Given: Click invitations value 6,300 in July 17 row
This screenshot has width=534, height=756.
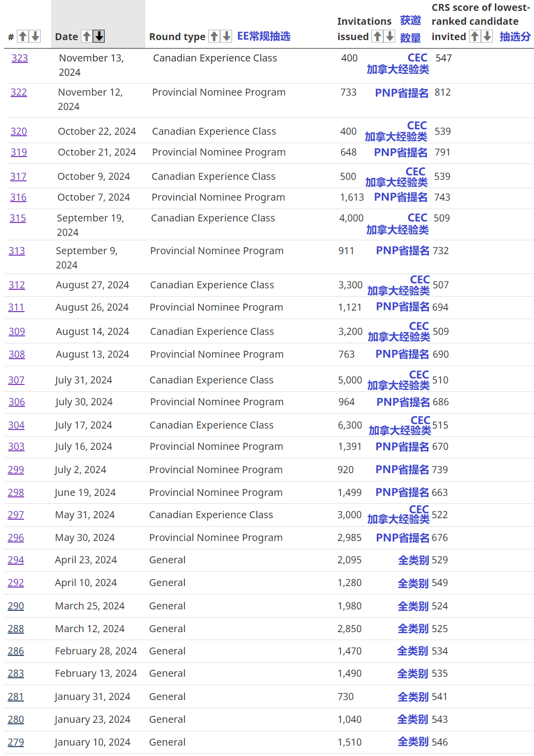Looking at the screenshot, I should (x=350, y=425).
